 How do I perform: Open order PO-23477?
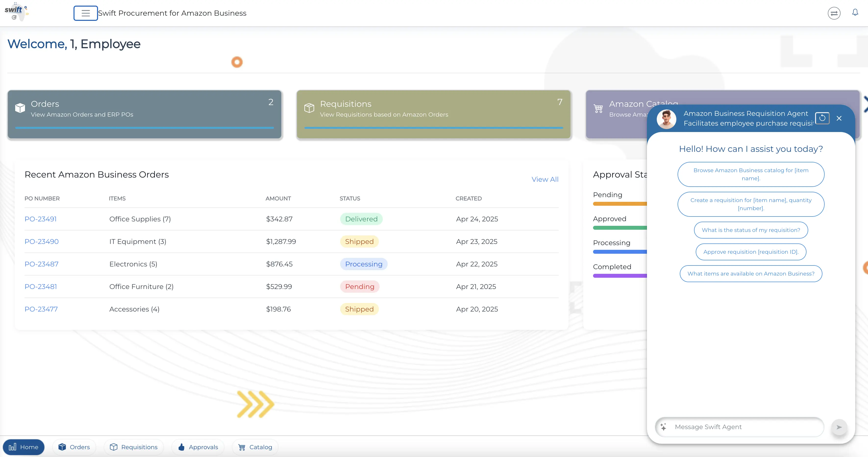(x=41, y=309)
